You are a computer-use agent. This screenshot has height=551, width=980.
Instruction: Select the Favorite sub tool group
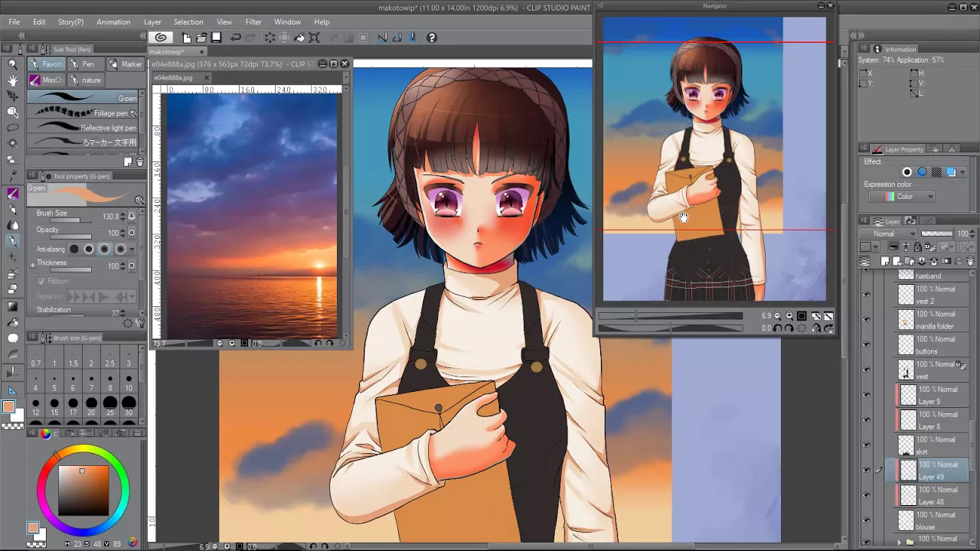[x=47, y=64]
